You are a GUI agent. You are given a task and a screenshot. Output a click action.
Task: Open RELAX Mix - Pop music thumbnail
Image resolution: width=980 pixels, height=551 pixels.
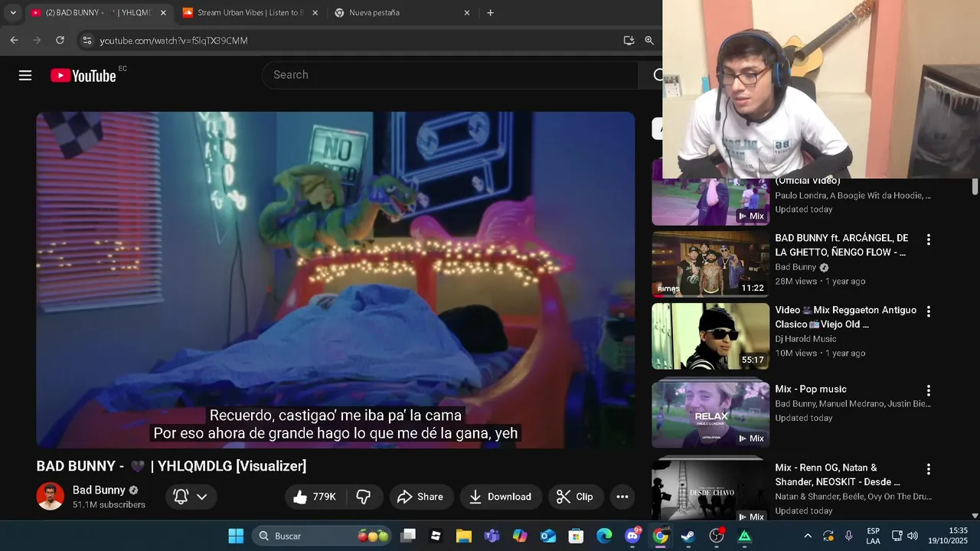pyautogui.click(x=710, y=414)
